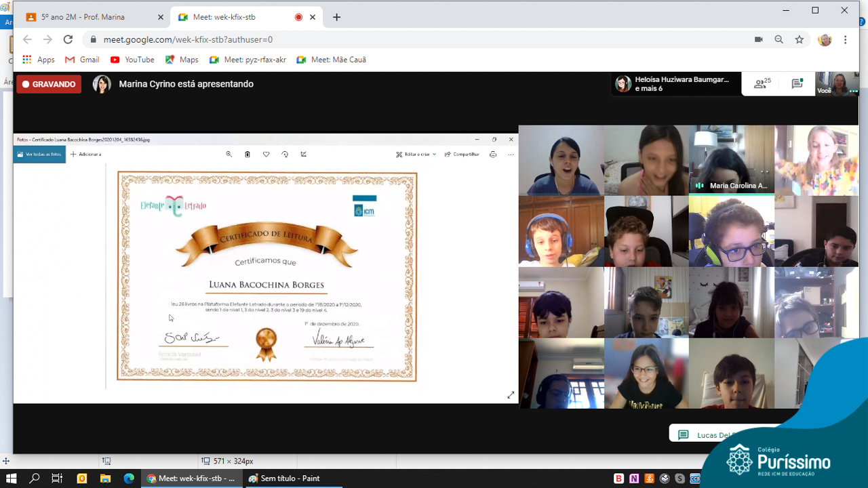Viewport: 868px width, 488px height.
Task: Open Microsoft Edge from the taskbar
Action: click(129, 479)
